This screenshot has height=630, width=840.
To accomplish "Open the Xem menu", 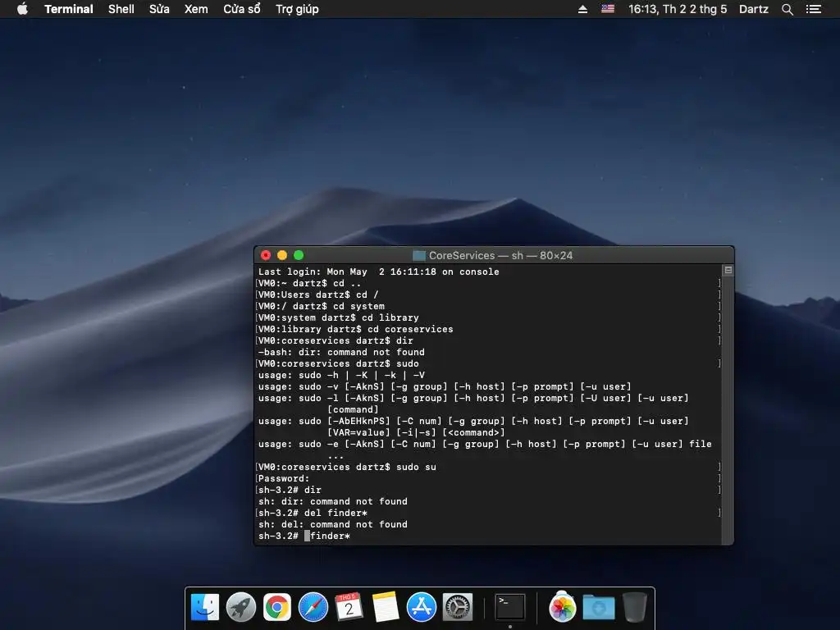I will click(x=196, y=9).
